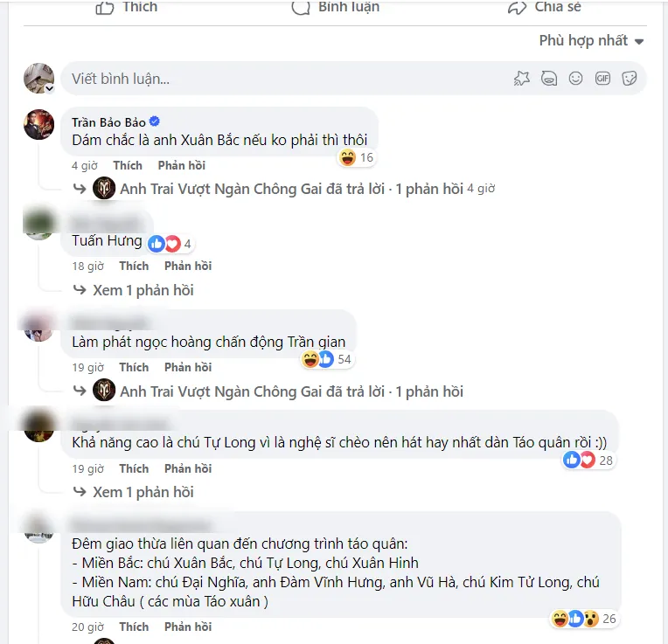Expand Anh Trai Vượt Ngàn Chông Gai reply, 4 giờ
668x644 pixels.
click(x=291, y=189)
